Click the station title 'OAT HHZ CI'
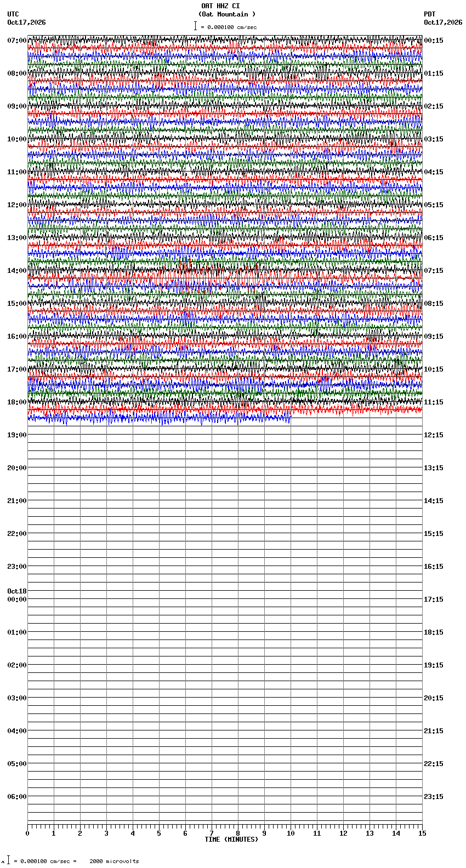The image size is (466, 868). click(220, 6)
